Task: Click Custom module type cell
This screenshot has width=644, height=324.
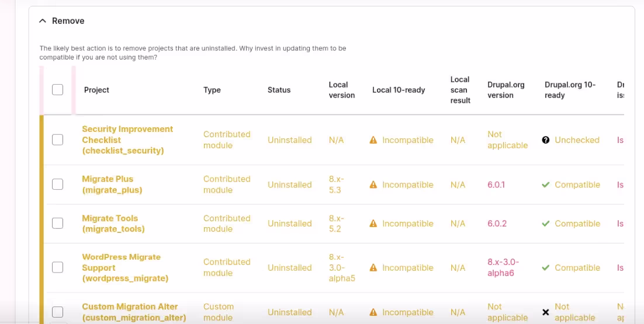Action: click(219, 312)
